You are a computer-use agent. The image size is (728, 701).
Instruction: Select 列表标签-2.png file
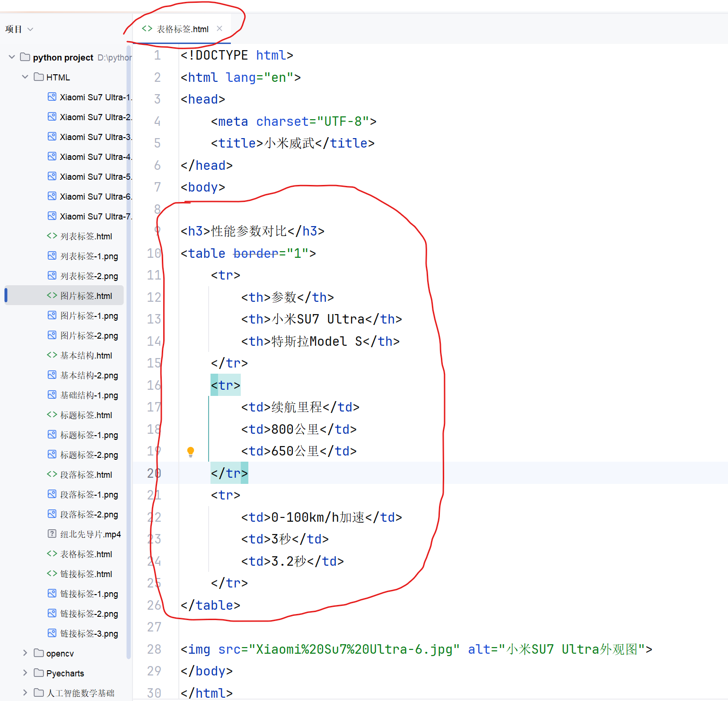pyautogui.click(x=83, y=276)
